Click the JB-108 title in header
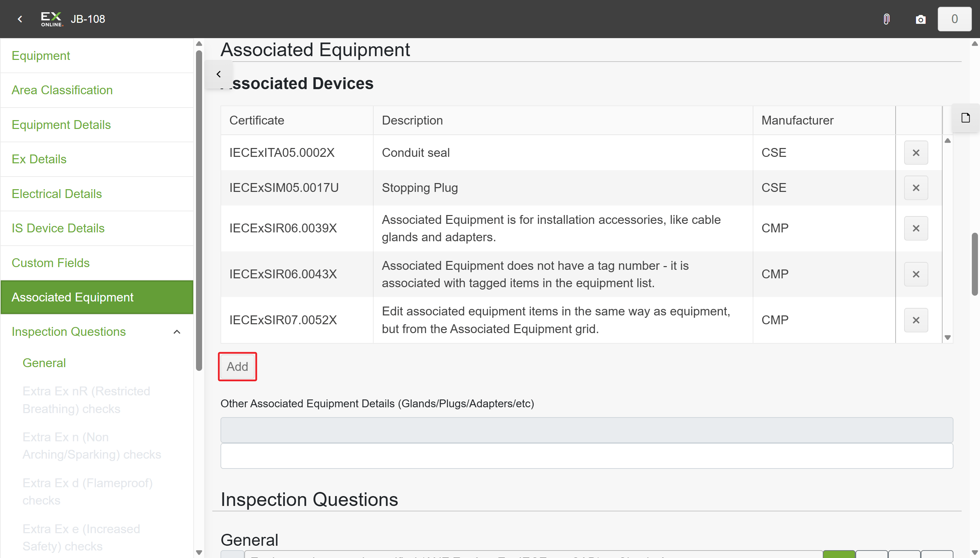This screenshot has width=980, height=558. (88, 19)
